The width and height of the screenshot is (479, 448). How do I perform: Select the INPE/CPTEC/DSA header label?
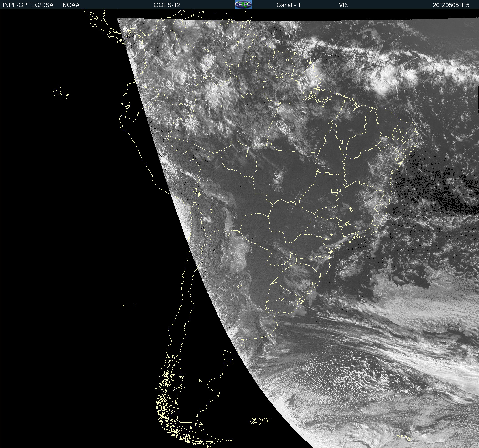[28, 5]
